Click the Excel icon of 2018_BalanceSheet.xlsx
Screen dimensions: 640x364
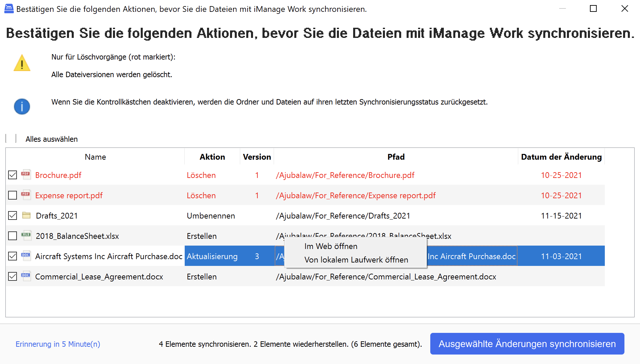coord(26,235)
